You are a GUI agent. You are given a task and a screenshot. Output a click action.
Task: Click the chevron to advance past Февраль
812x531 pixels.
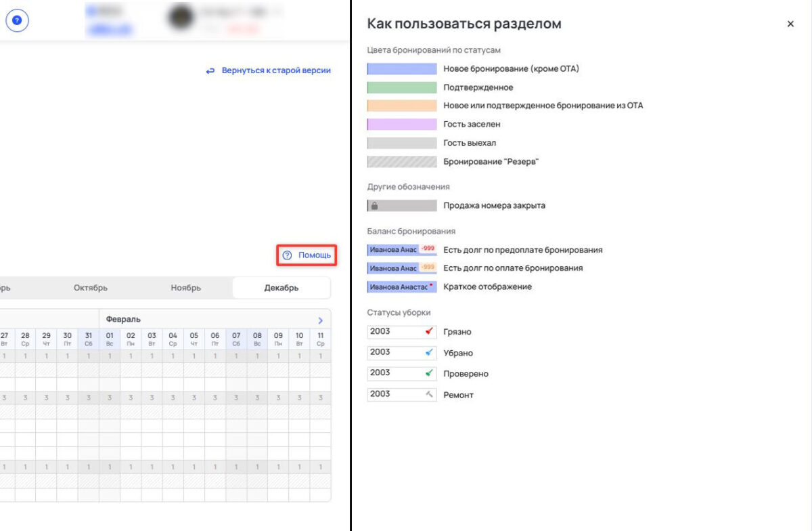321,320
